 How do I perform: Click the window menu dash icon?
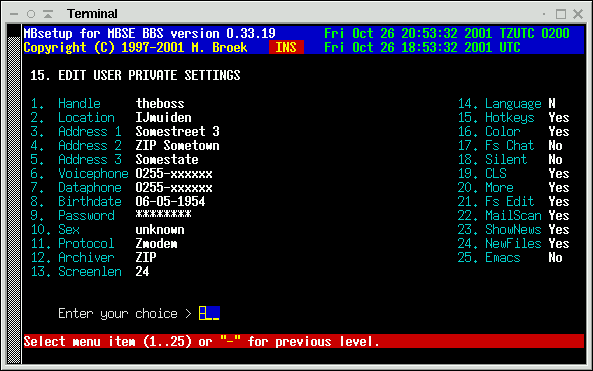[14, 14]
